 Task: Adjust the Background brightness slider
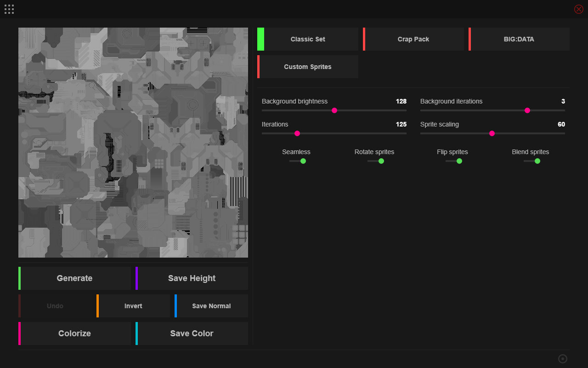point(334,110)
